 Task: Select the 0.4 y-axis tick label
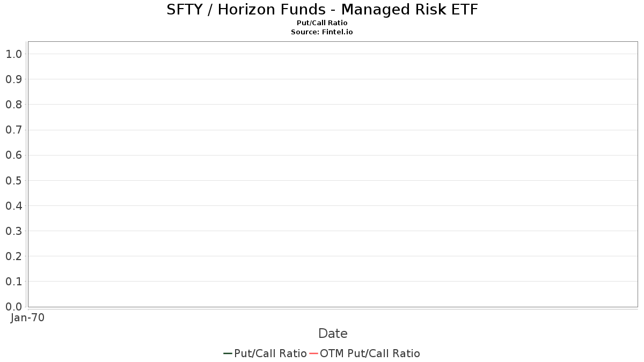(x=13, y=205)
